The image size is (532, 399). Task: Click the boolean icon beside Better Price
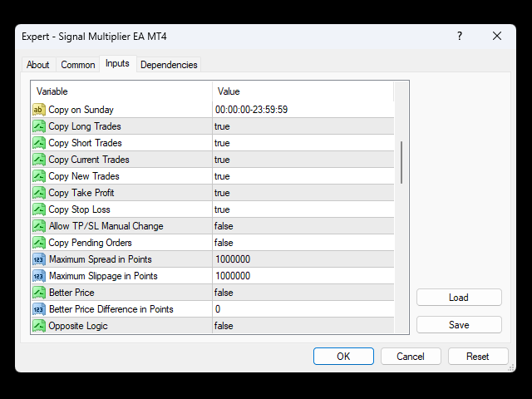click(39, 293)
